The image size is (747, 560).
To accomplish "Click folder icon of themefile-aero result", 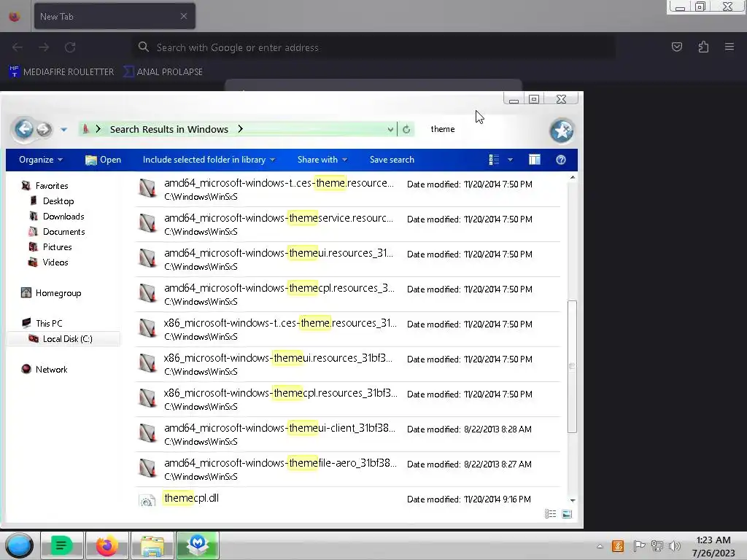I will pyautogui.click(x=147, y=467).
